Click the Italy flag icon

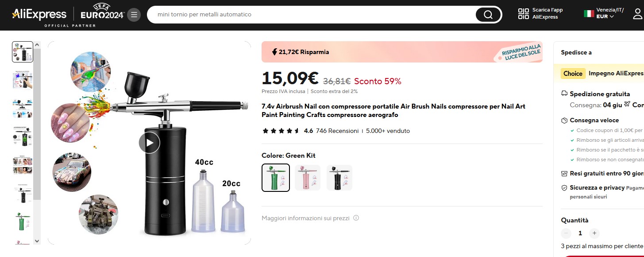click(x=589, y=14)
